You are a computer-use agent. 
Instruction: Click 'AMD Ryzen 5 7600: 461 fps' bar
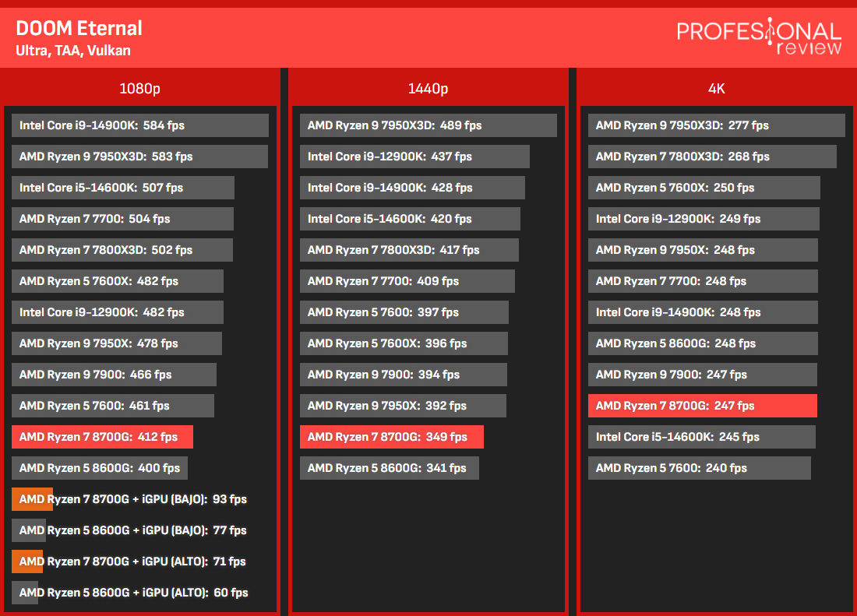click(x=113, y=405)
